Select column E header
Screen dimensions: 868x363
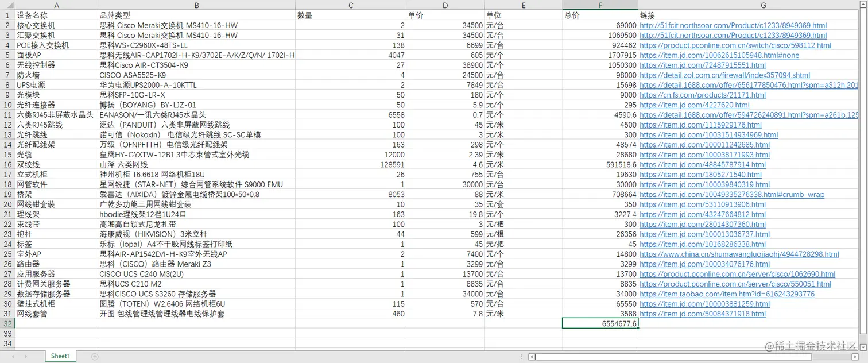pos(523,5)
